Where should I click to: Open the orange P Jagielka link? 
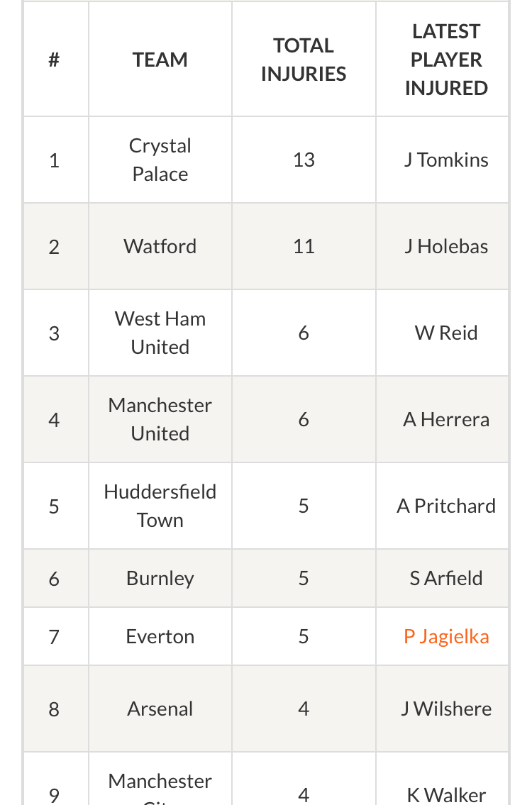[445, 637]
